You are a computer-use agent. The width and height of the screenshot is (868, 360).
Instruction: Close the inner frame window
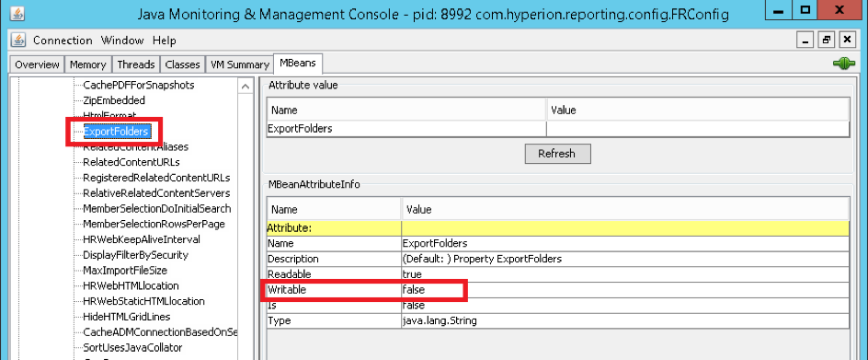[848, 40]
